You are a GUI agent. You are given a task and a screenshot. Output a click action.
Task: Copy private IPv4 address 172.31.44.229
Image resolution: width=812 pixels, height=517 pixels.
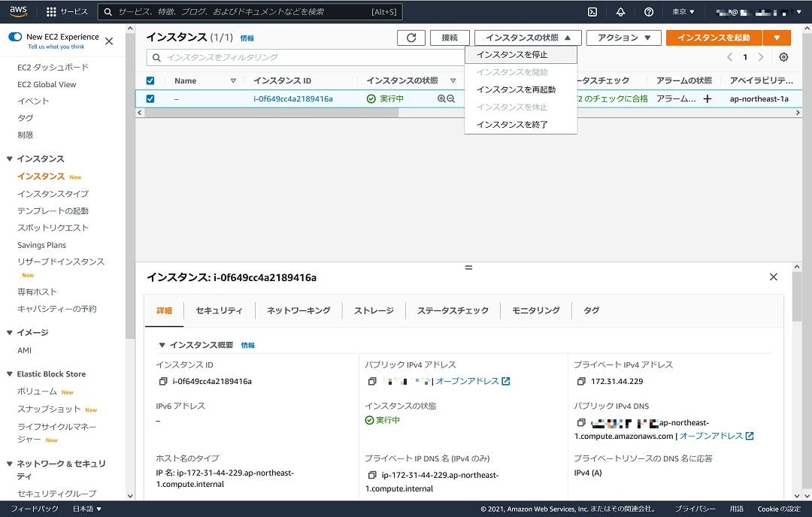click(x=581, y=382)
